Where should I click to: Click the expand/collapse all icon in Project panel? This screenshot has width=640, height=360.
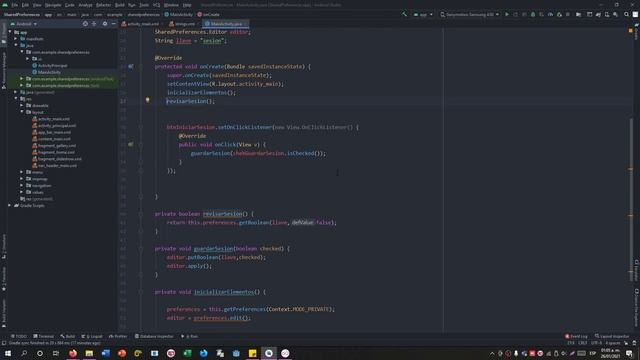pos(94,24)
